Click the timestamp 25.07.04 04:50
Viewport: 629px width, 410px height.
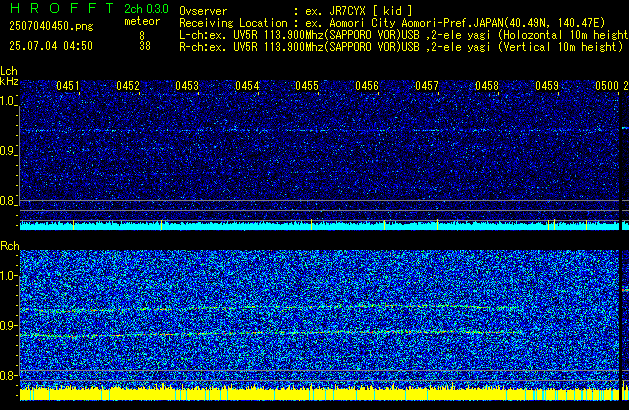[51, 46]
